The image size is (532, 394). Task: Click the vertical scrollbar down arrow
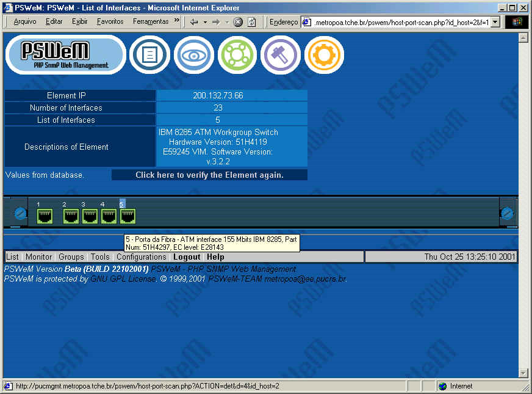(522, 373)
